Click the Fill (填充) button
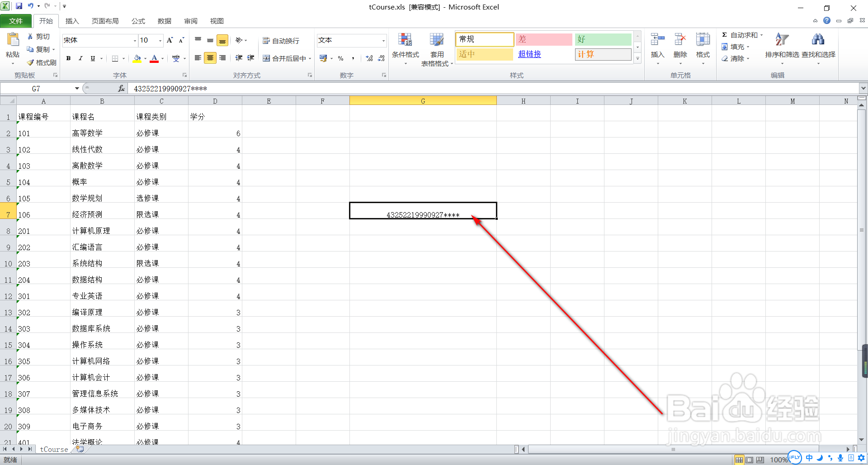The height and width of the screenshot is (465, 868). pos(735,47)
